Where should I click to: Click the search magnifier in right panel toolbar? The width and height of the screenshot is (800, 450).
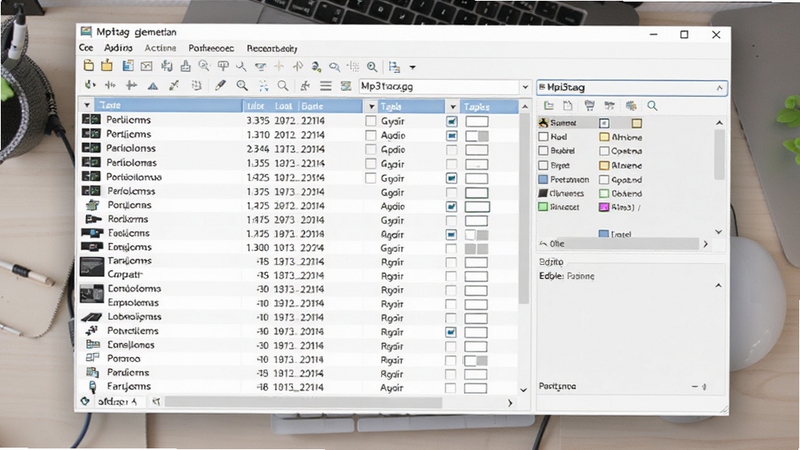(652, 106)
